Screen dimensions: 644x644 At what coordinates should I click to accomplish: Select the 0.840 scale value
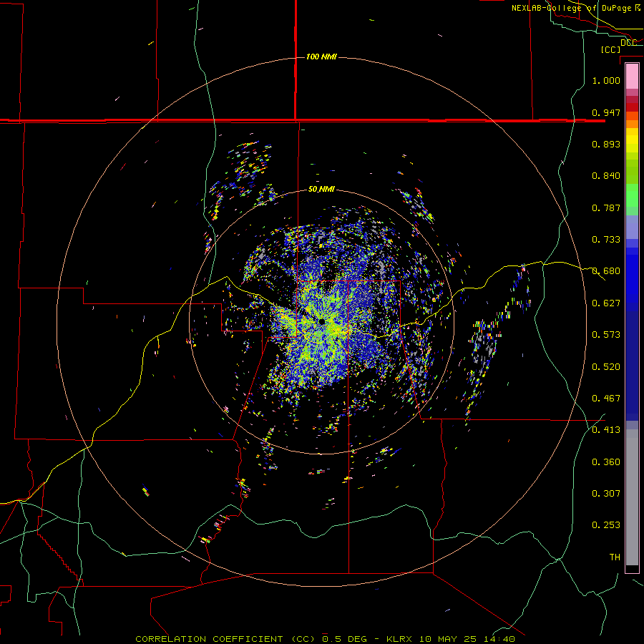pos(606,176)
